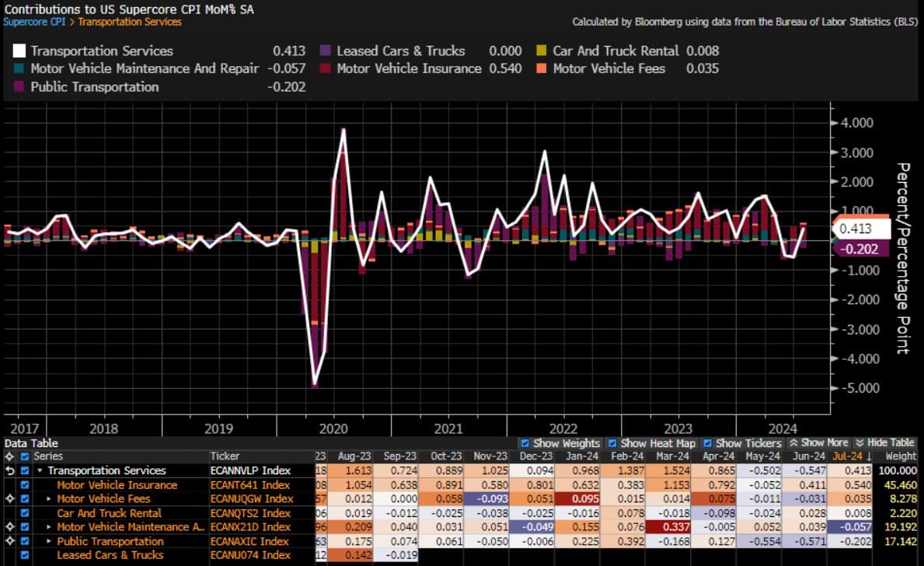Click the crosshair icon in the Series header row
Screen dimensions: 924x566
[10, 456]
